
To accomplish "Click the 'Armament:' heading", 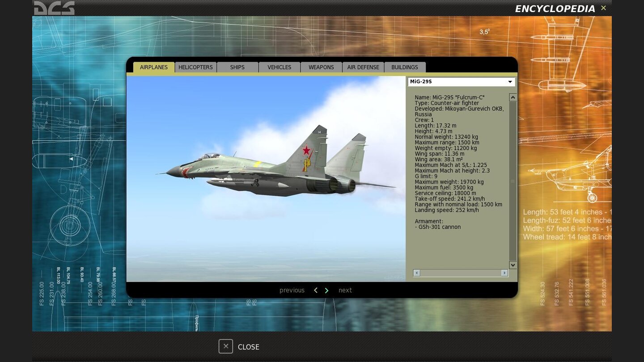I will 429,222.
